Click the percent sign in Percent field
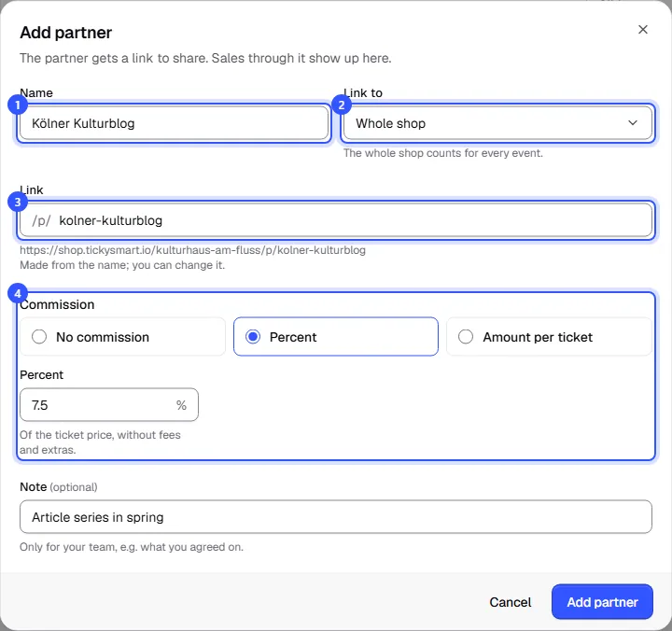The height and width of the screenshot is (631, 672). pos(181,405)
